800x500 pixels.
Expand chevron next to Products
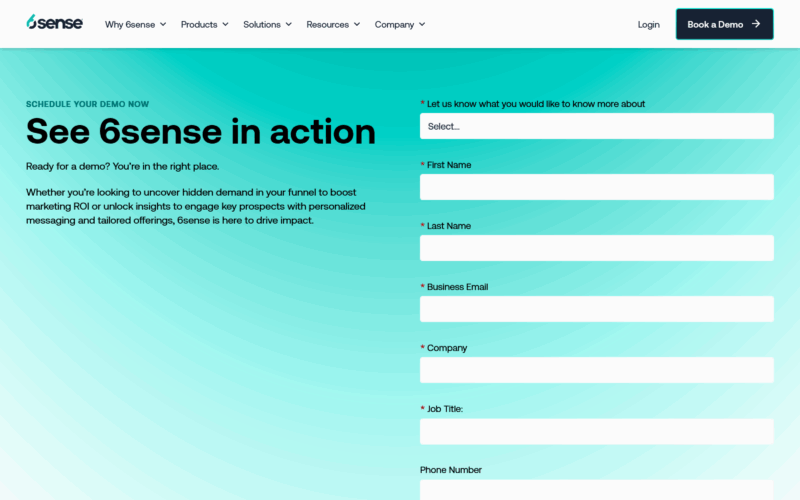coord(225,24)
